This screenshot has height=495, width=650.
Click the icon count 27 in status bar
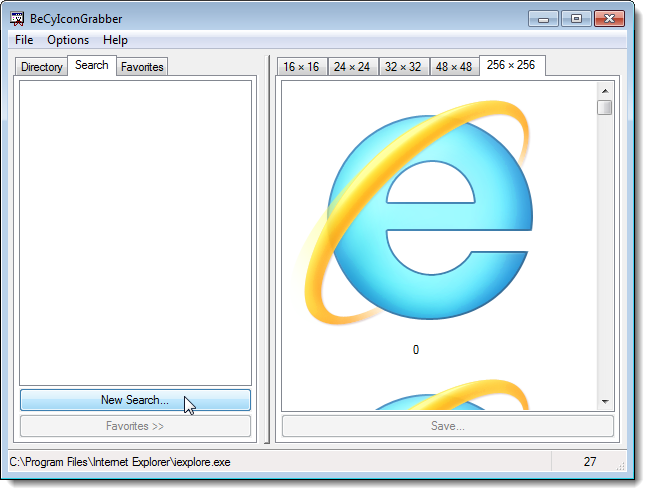click(590, 462)
